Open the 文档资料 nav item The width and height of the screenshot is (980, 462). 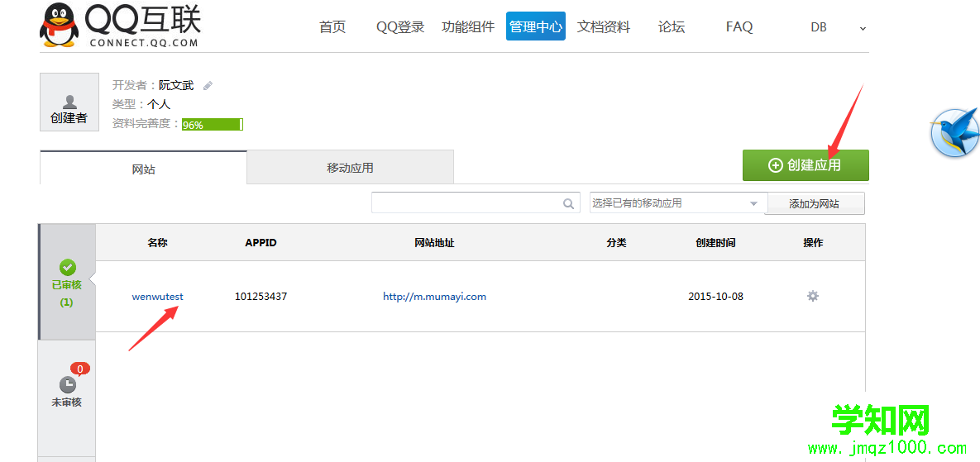(603, 26)
